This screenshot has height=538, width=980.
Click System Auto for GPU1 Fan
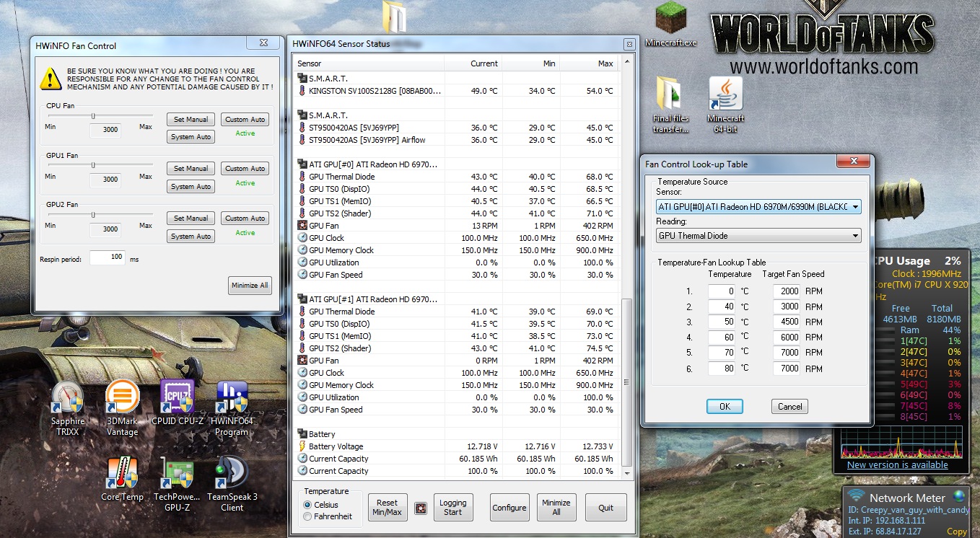pyautogui.click(x=191, y=187)
